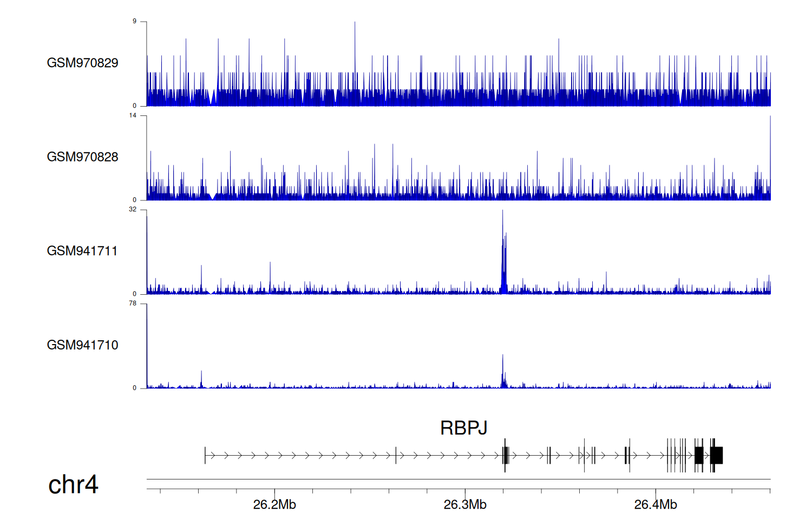Click the RBPJ gene name
The width and height of the screenshot is (812, 531).
coord(463,428)
